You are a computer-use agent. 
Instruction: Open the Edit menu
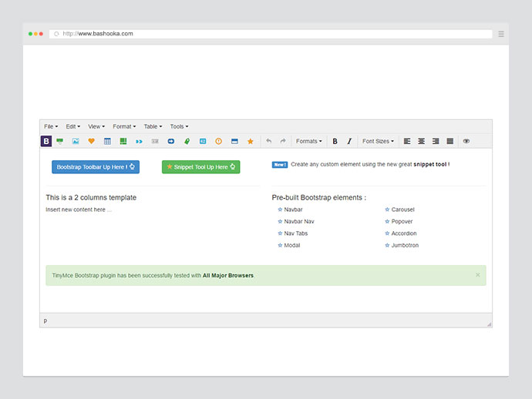(x=73, y=126)
